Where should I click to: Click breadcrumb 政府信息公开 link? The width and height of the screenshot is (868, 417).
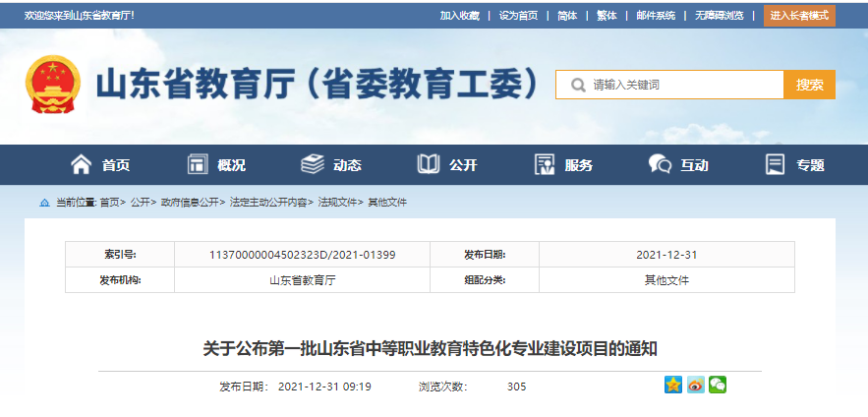click(190, 203)
